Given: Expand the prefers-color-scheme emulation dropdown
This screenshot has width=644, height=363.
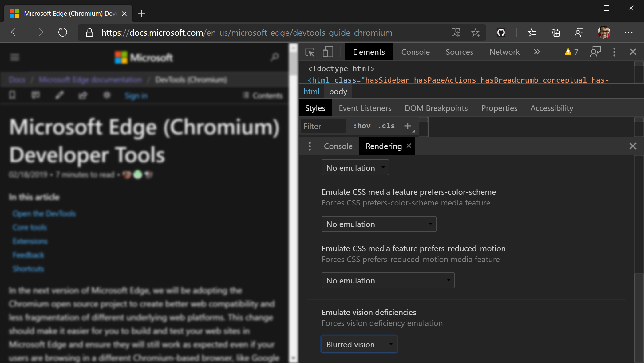Looking at the screenshot, I should [378, 224].
